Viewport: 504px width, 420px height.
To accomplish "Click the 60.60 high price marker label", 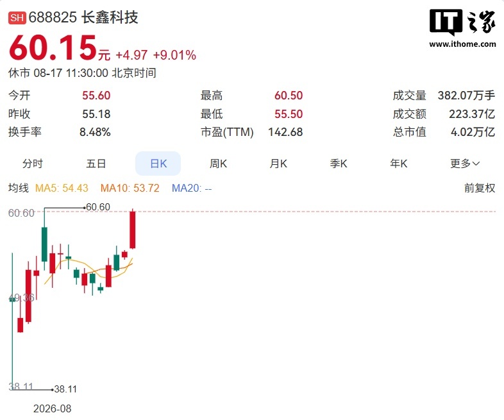I will tap(98, 207).
